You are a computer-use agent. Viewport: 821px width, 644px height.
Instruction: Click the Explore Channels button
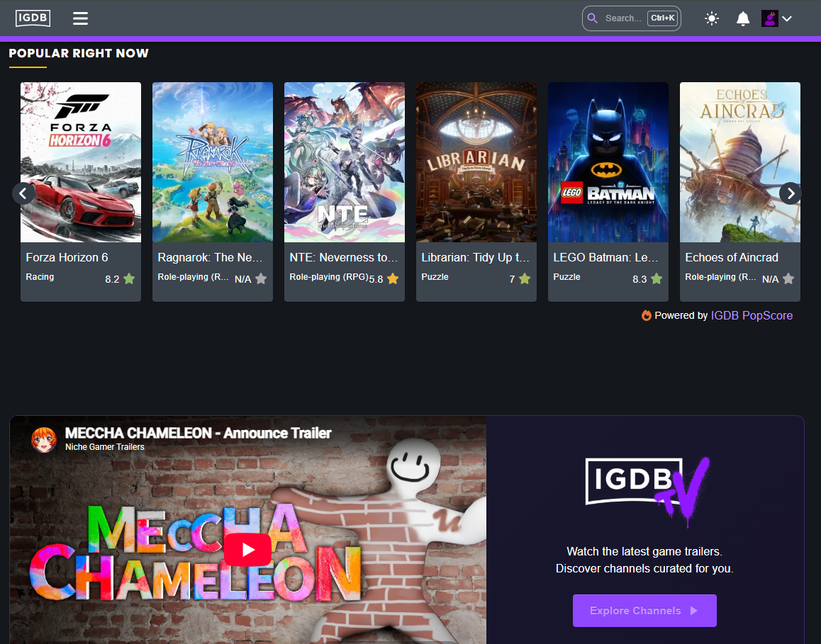(644, 611)
